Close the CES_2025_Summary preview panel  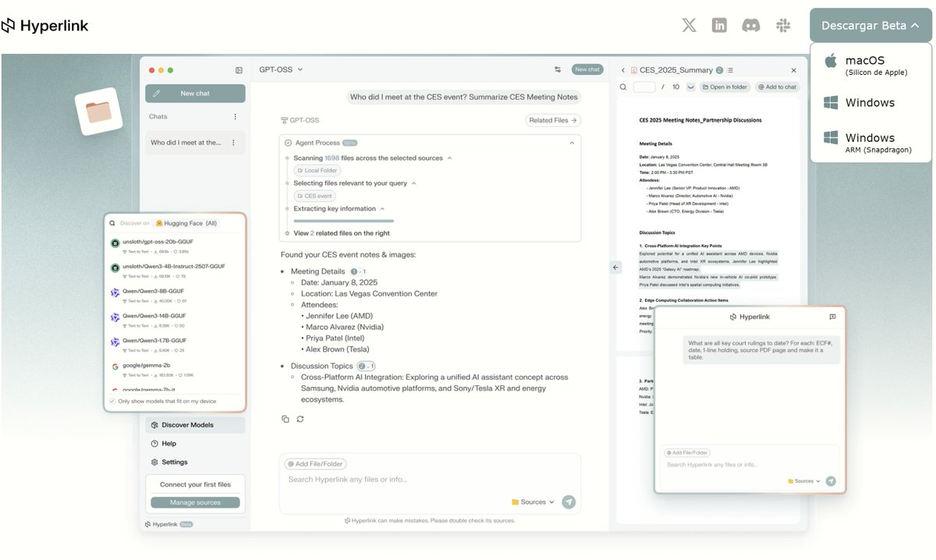coord(794,70)
